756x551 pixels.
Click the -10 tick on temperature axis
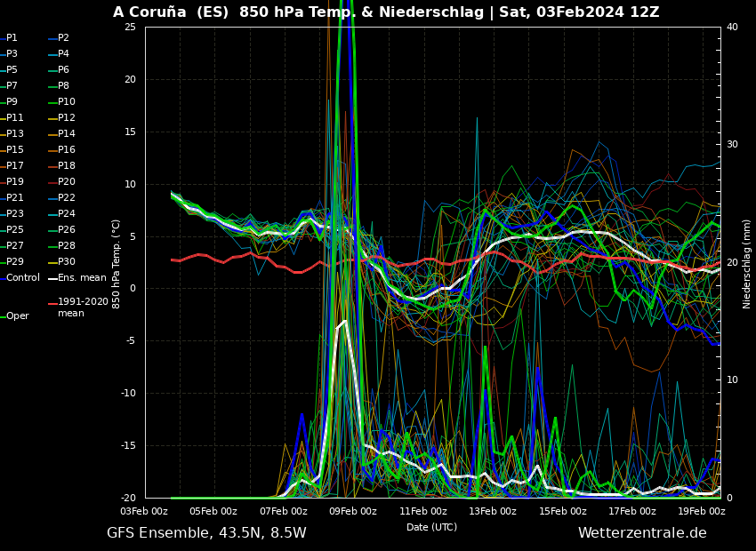click(x=129, y=393)
